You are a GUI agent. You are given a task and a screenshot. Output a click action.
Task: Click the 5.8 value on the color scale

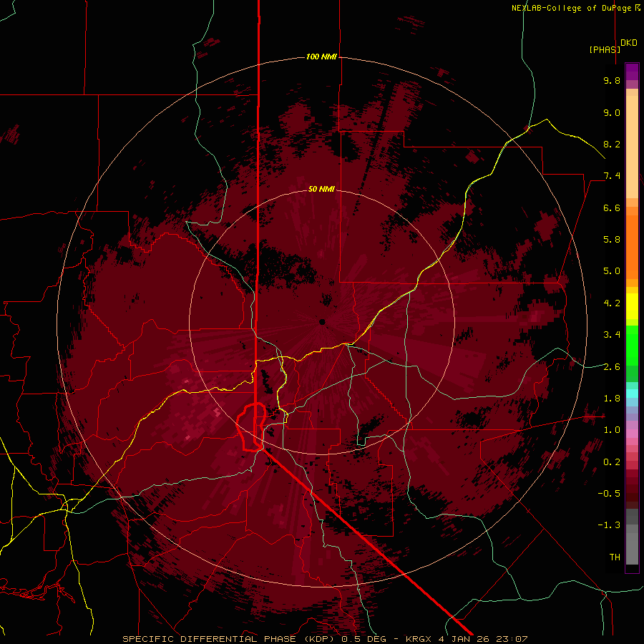(x=612, y=240)
